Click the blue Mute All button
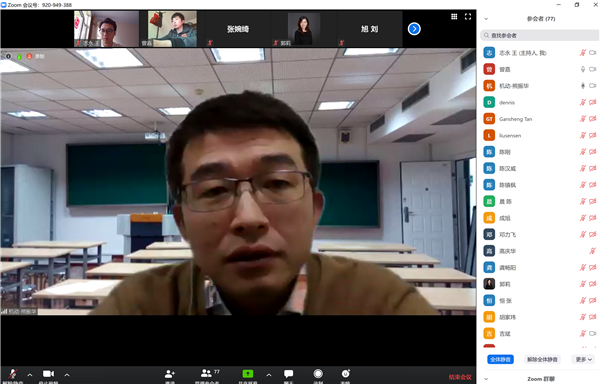The image size is (600, 384). coord(501,360)
